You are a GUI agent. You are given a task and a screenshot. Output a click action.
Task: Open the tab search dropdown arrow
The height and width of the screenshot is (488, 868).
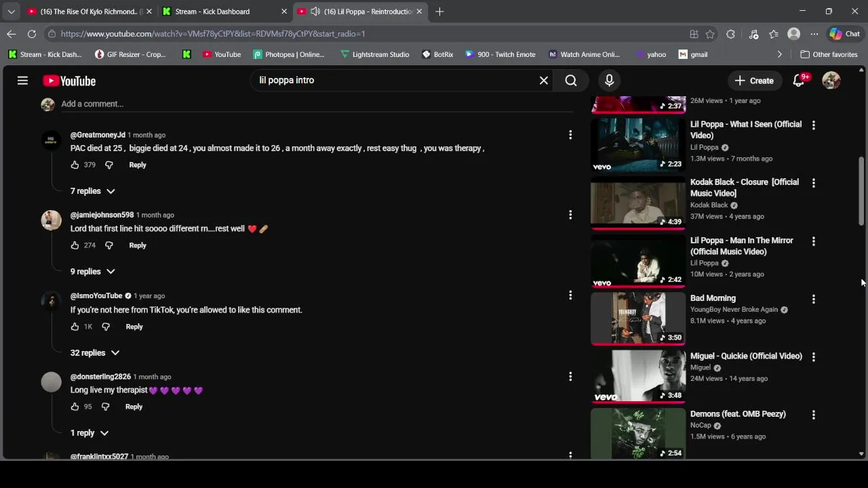tap(11, 12)
